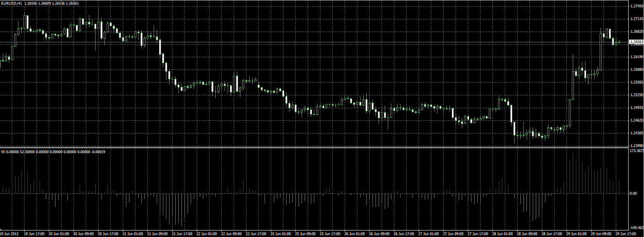Viewport: 644px width, 237px height.
Task: Click the EURUSD,H1 chart title text
Action: 11,3
